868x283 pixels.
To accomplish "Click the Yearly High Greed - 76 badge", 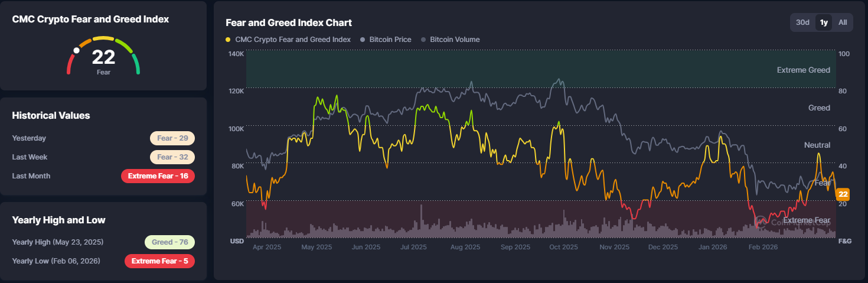I will (x=169, y=242).
